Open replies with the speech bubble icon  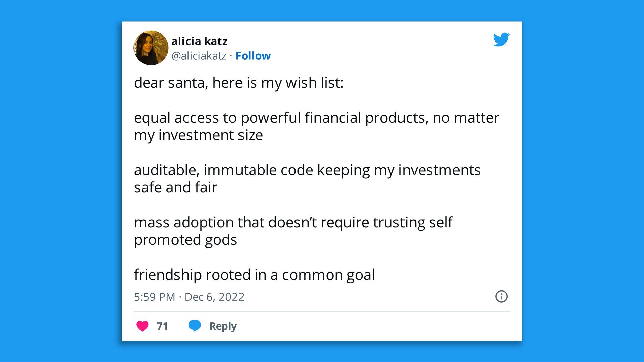coord(196,325)
